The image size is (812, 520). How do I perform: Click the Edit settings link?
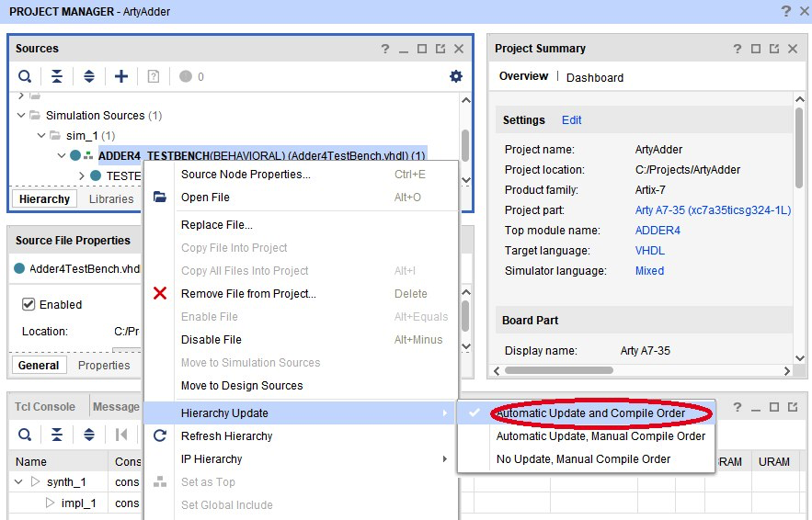571,120
